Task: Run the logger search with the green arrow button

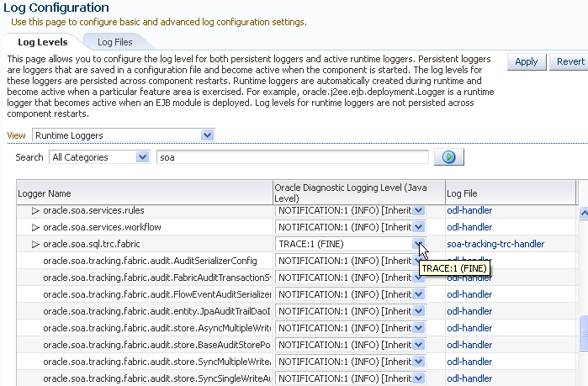Action: 449,157
